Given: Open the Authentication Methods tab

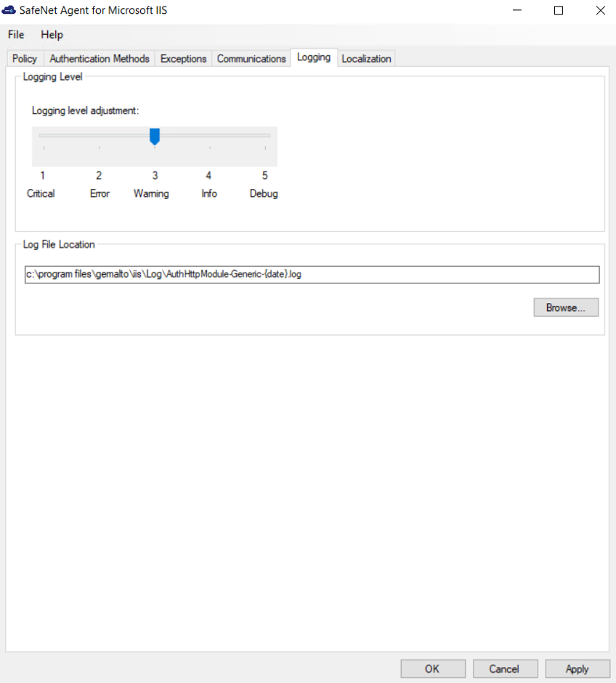Looking at the screenshot, I should [x=100, y=59].
